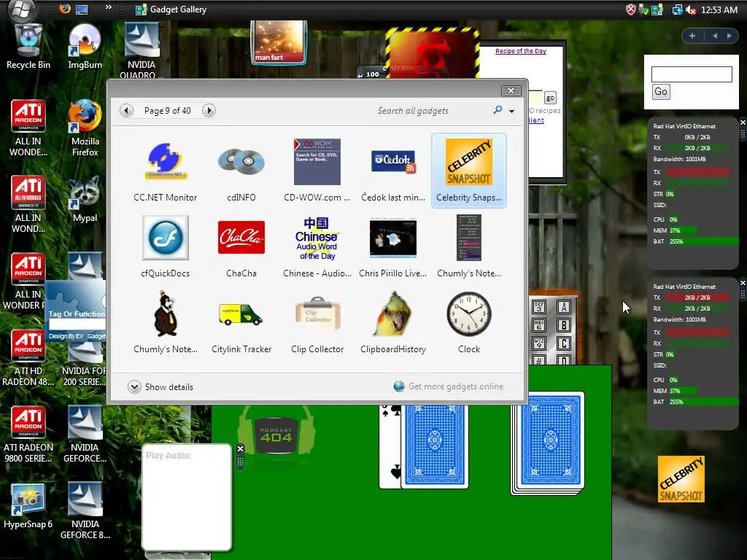The image size is (747, 560).
Task: Click the Windows Start orb
Action: 22,10
